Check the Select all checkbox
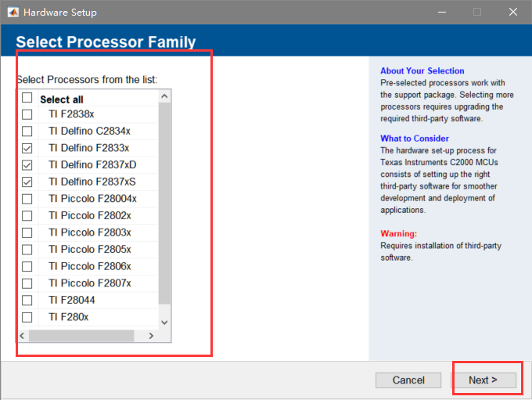 click(27, 99)
